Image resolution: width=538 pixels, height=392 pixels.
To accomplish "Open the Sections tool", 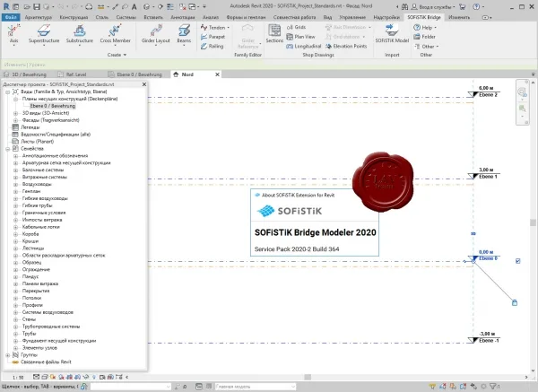I will click(x=274, y=34).
